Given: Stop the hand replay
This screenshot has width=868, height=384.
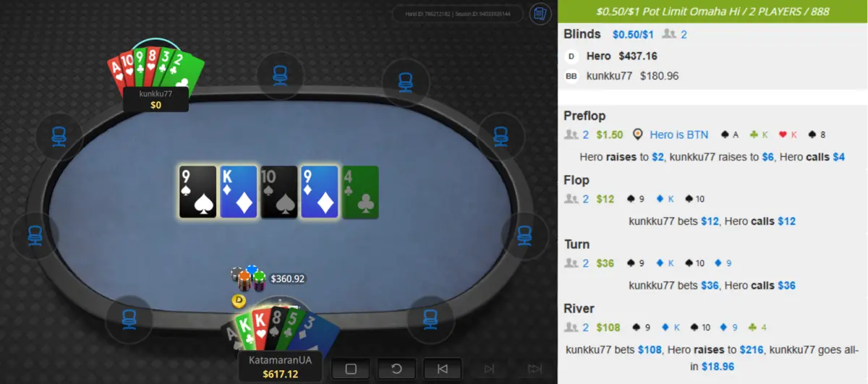Looking at the screenshot, I should [351, 369].
